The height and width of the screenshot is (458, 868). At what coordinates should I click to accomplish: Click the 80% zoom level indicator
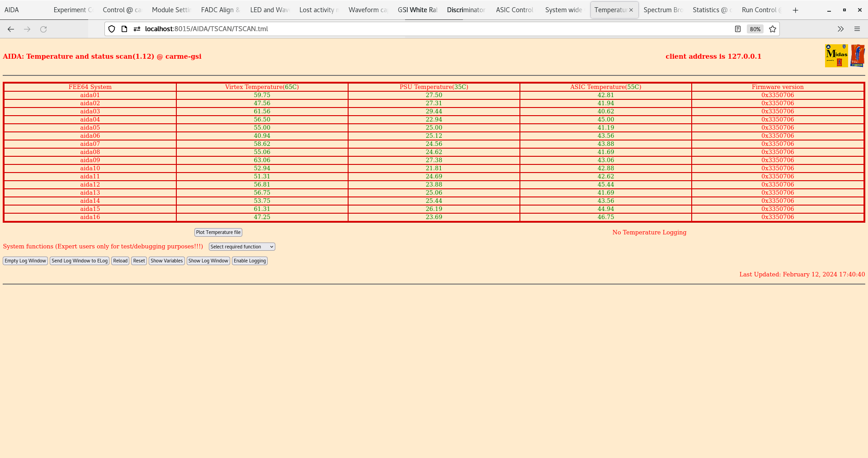755,29
